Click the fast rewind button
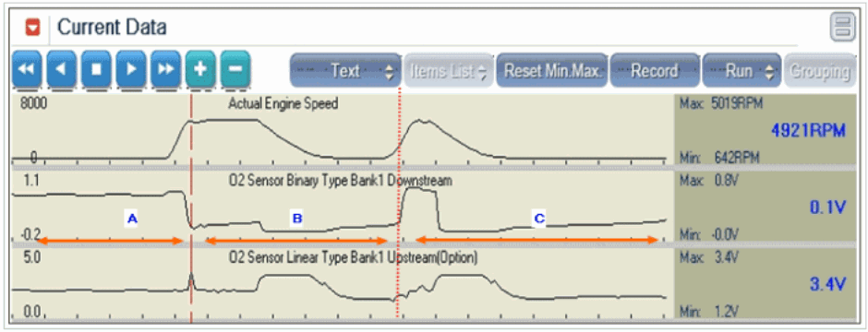The height and width of the screenshot is (332, 868). tap(27, 69)
